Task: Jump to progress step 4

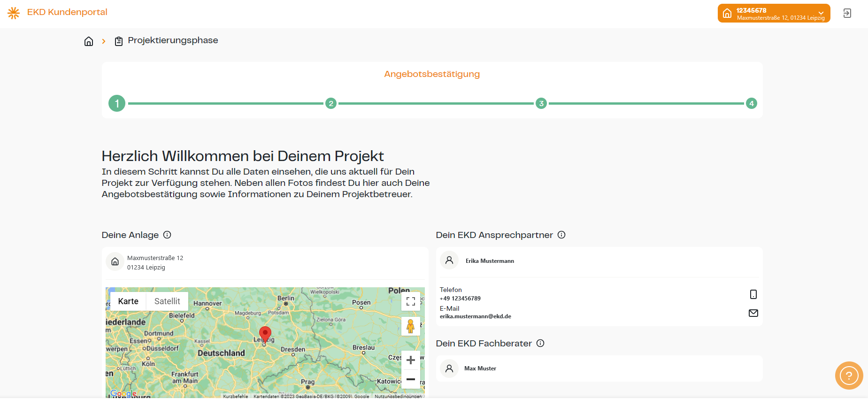Action: coord(752,103)
